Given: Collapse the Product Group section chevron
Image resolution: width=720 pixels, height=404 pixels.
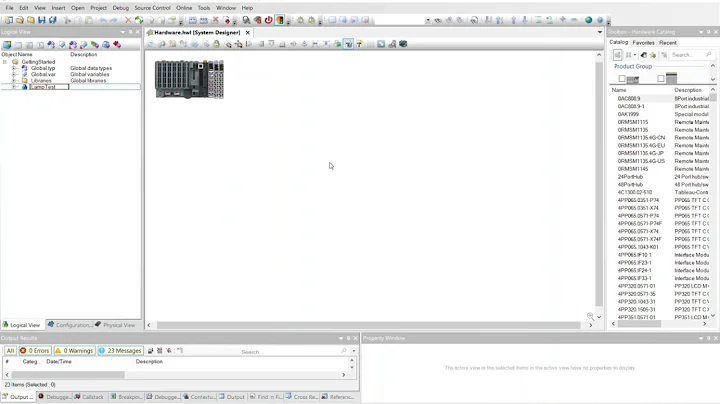Looking at the screenshot, I should (x=713, y=66).
